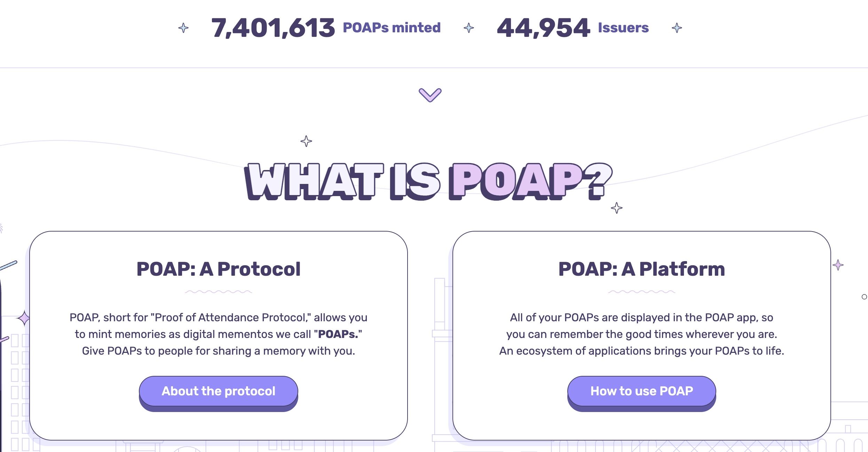Image resolution: width=868 pixels, height=452 pixels.
Task: Click the Issuers label
Action: pyautogui.click(x=623, y=28)
